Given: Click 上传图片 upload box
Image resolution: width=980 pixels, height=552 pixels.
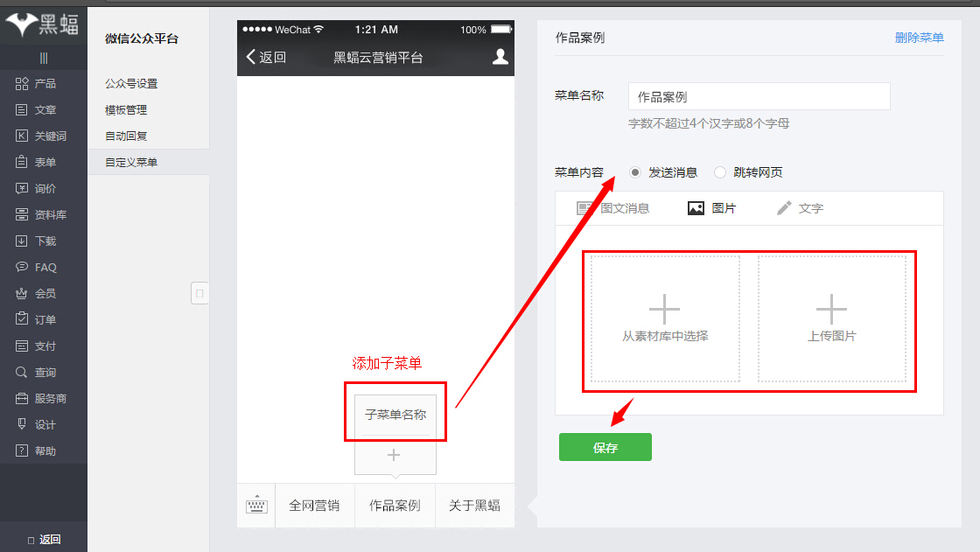Looking at the screenshot, I should [831, 318].
